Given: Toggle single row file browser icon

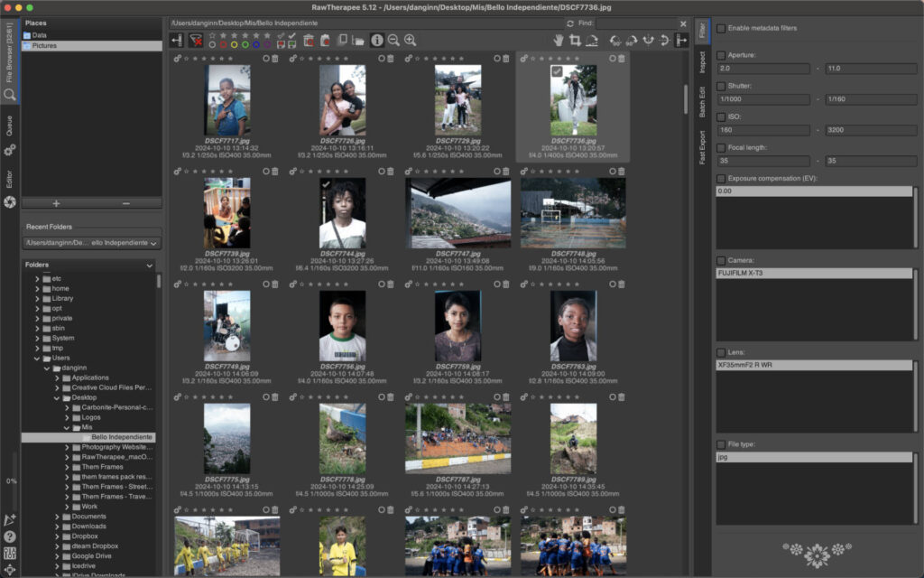Looking at the screenshot, I should click(x=342, y=40).
